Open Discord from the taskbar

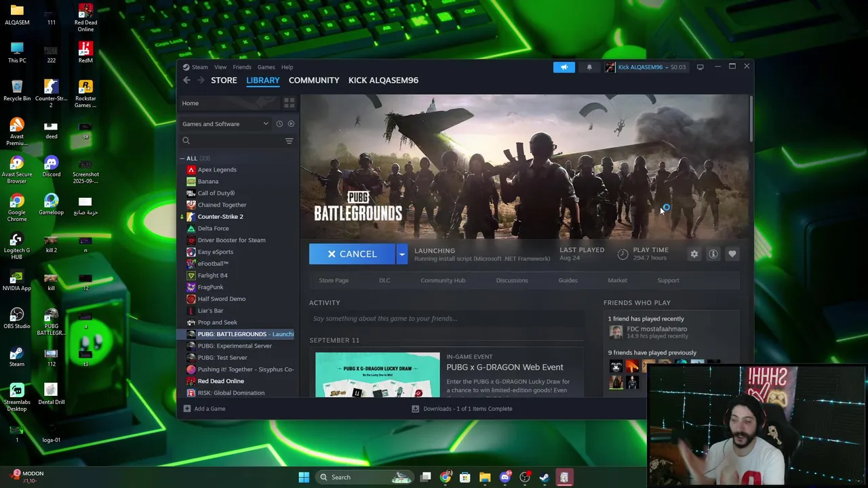pos(505,477)
